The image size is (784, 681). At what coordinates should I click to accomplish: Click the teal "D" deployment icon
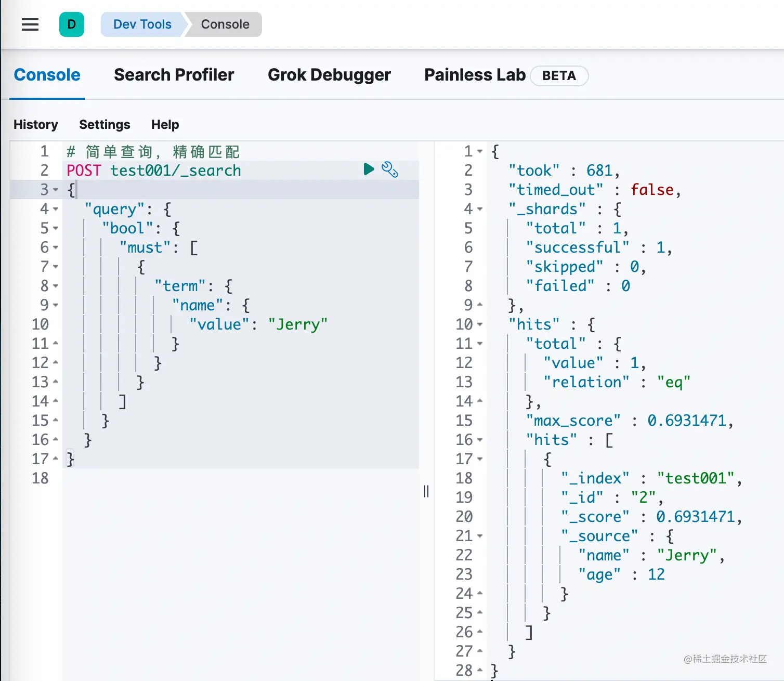pyautogui.click(x=72, y=24)
